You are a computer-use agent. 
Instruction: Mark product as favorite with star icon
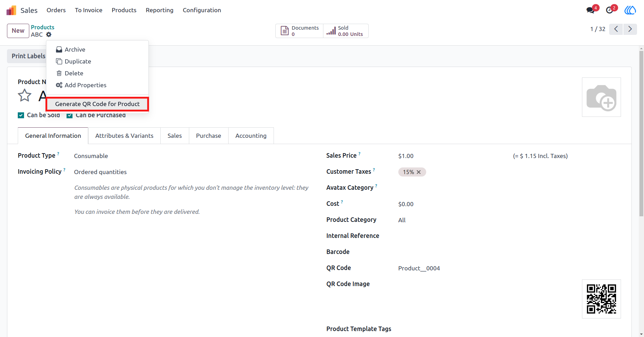tap(25, 95)
